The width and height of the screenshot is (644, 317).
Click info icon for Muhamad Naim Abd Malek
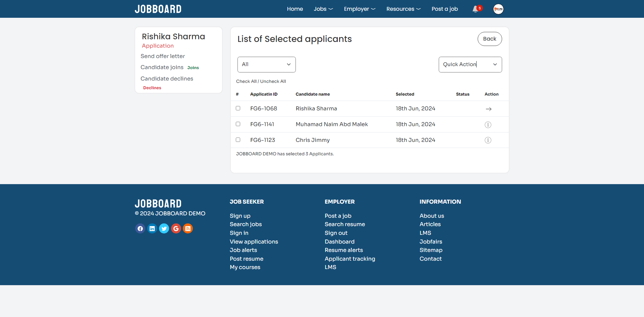(488, 125)
